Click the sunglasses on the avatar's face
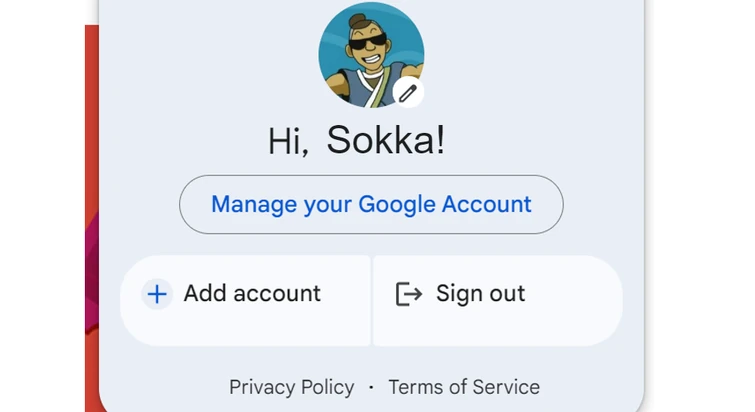755x412 pixels. coord(366,44)
